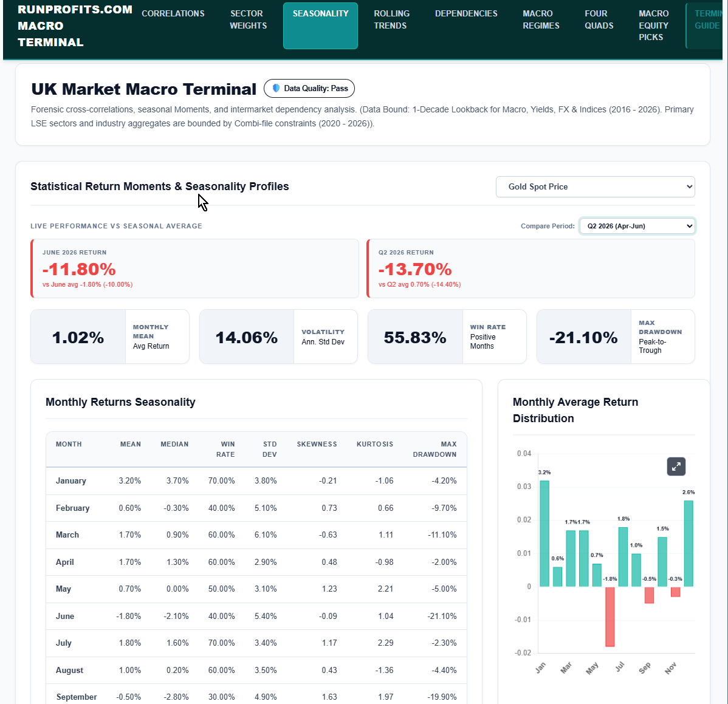Click the STD DEV column header
The width and height of the screenshot is (728, 704).
click(270, 449)
